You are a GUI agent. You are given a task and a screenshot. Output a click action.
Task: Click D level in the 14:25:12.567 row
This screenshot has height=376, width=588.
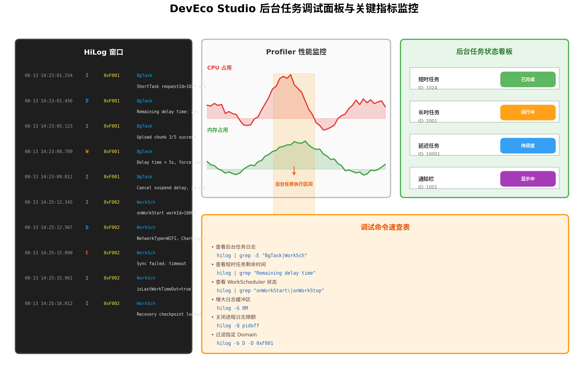tap(87, 227)
